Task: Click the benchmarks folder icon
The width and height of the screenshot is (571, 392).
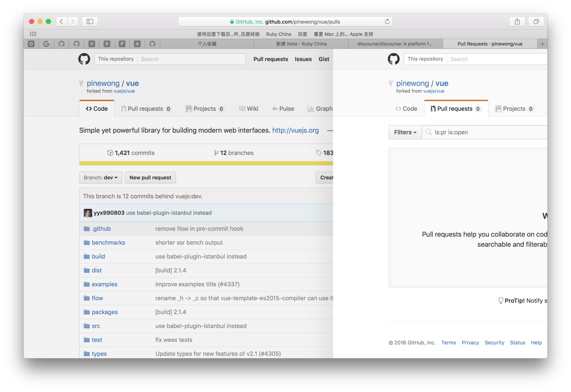Action: (x=87, y=243)
